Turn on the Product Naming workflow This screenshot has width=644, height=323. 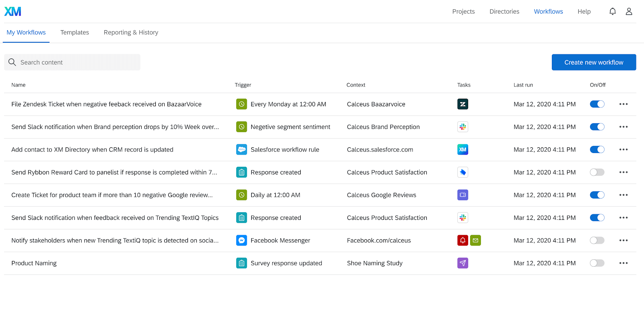click(597, 263)
